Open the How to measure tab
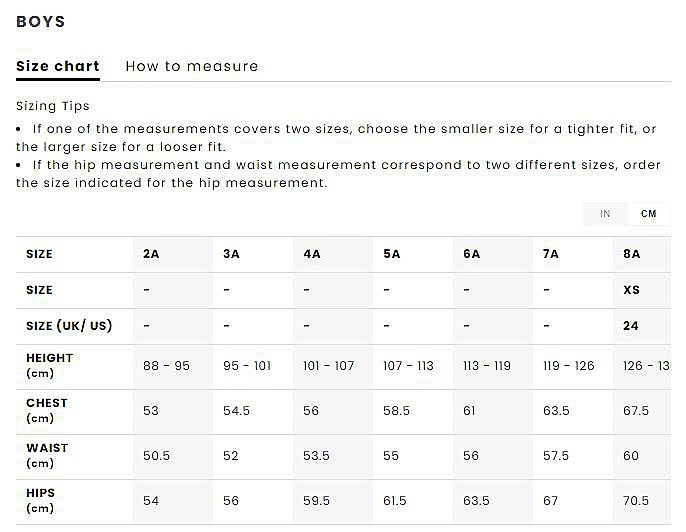 coord(192,67)
